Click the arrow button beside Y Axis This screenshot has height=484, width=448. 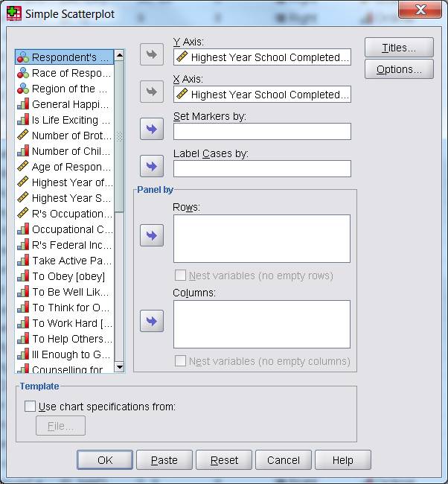click(152, 54)
